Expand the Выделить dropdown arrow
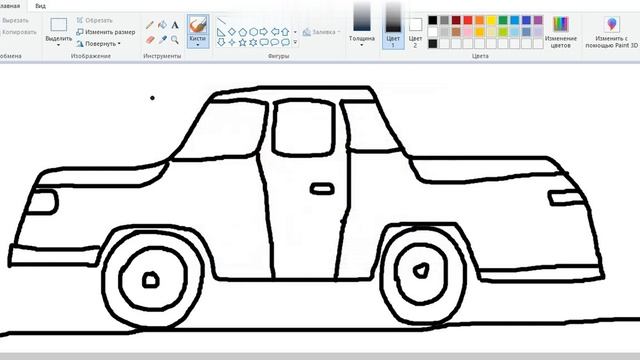640x360 pixels. coord(59,45)
